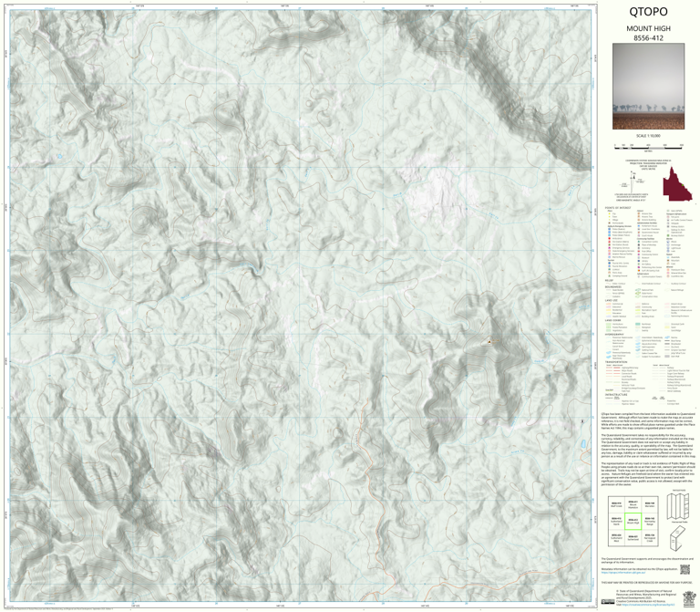
Task: Click the Creative Commons BY badge
Action: point(608,602)
